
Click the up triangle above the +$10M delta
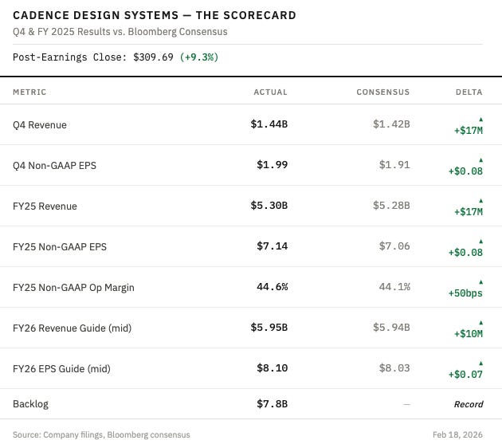point(480,322)
